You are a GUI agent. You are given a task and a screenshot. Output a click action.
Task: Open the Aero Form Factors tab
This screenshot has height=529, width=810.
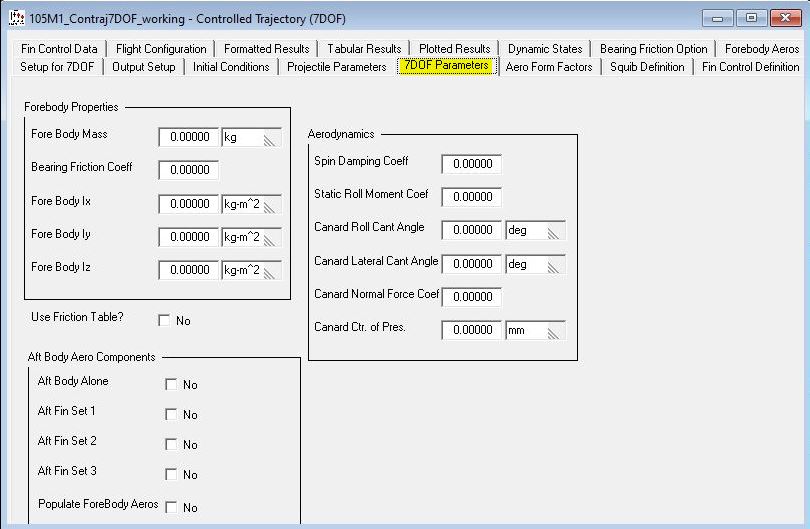(549, 67)
